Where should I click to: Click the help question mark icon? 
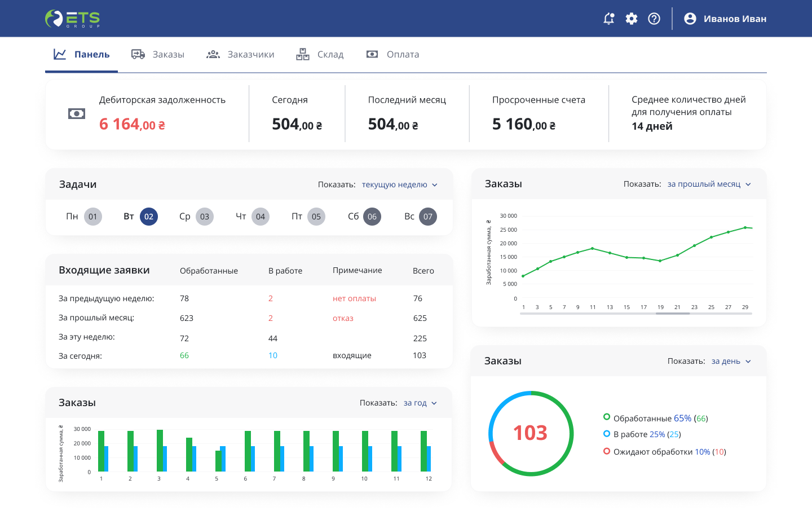[x=654, y=19]
